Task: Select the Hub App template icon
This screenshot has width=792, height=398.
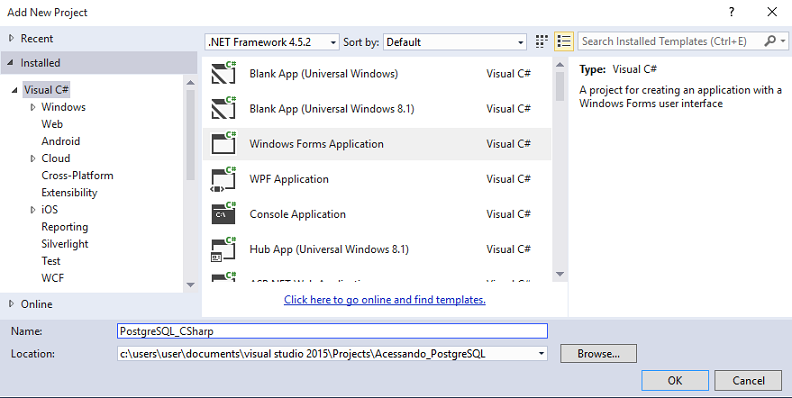Action: tap(224, 250)
